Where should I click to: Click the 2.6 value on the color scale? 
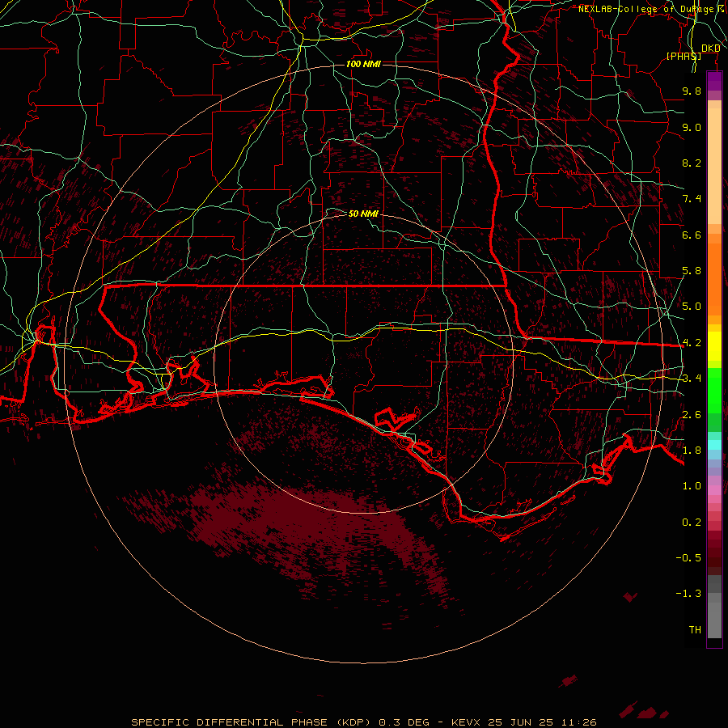pyautogui.click(x=692, y=415)
